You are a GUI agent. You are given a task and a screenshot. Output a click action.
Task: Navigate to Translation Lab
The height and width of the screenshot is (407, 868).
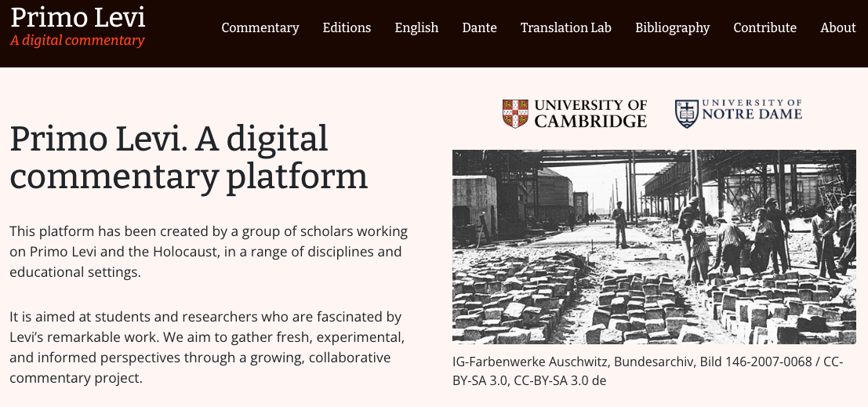(x=565, y=27)
